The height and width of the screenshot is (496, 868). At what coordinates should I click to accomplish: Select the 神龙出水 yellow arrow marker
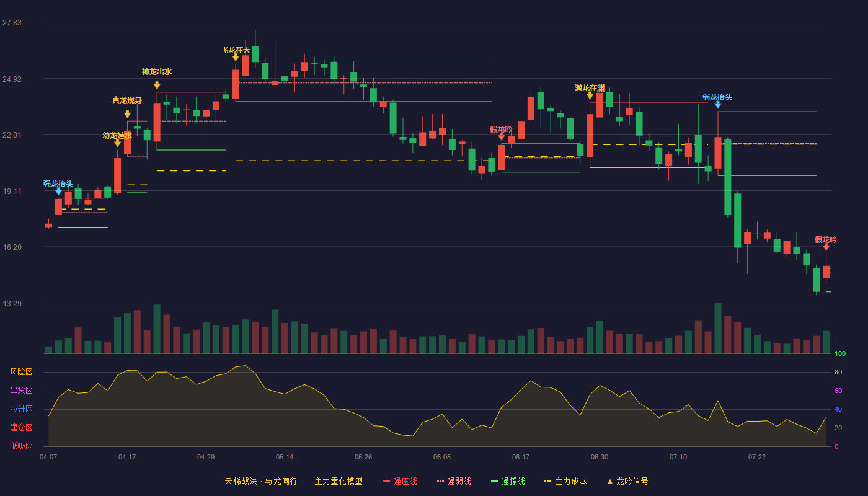click(x=157, y=86)
